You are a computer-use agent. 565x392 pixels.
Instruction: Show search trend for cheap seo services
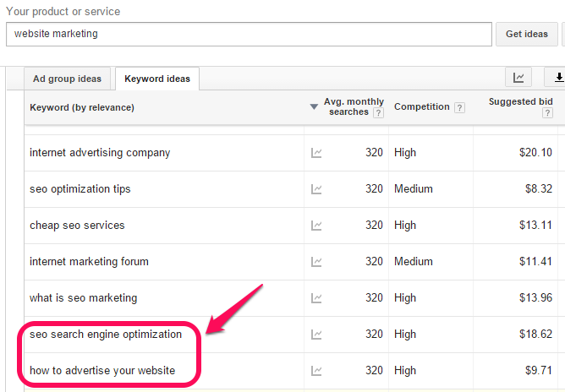point(316,226)
